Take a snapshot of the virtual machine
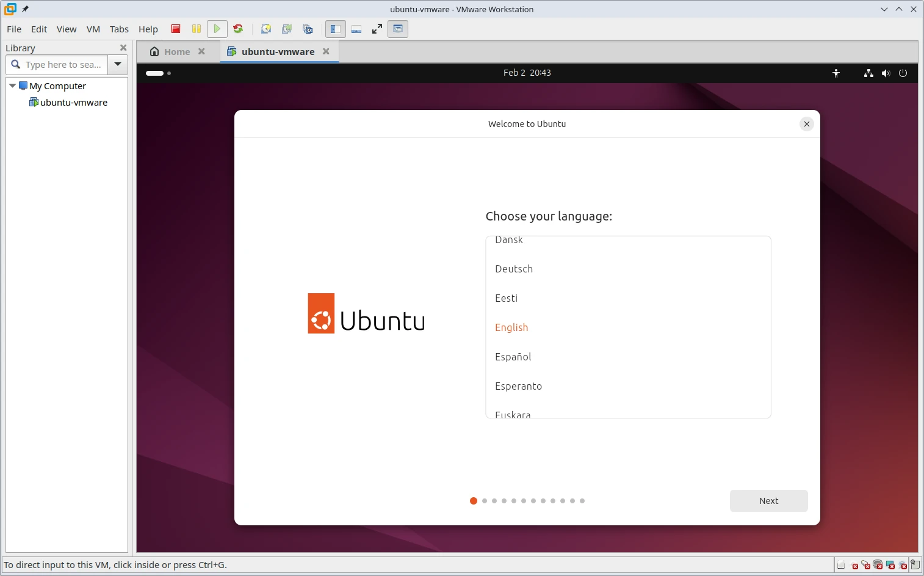Viewport: 924px width, 576px height. point(266,29)
